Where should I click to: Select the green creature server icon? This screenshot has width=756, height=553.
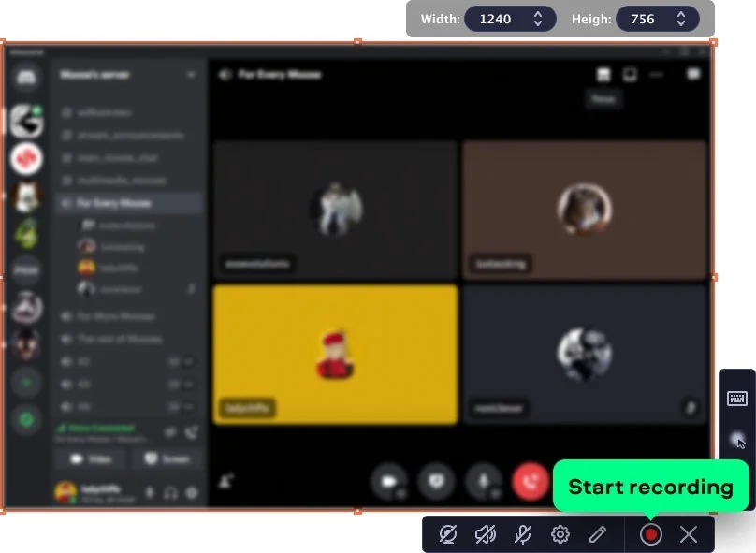pyautogui.click(x=26, y=233)
